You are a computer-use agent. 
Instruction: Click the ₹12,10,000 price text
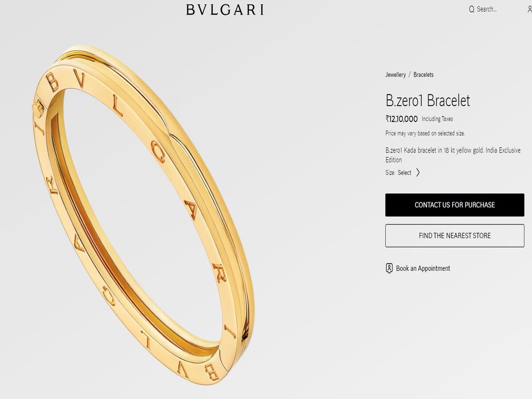coord(402,119)
